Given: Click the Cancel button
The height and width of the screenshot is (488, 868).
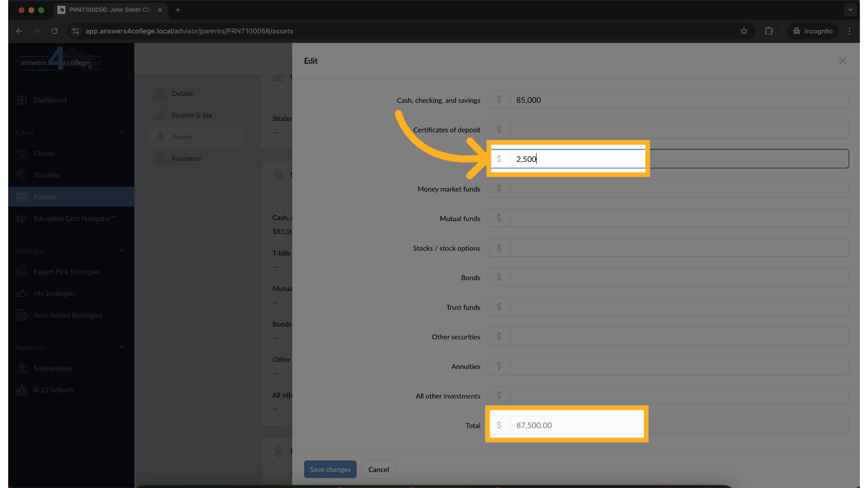Looking at the screenshot, I should [378, 469].
